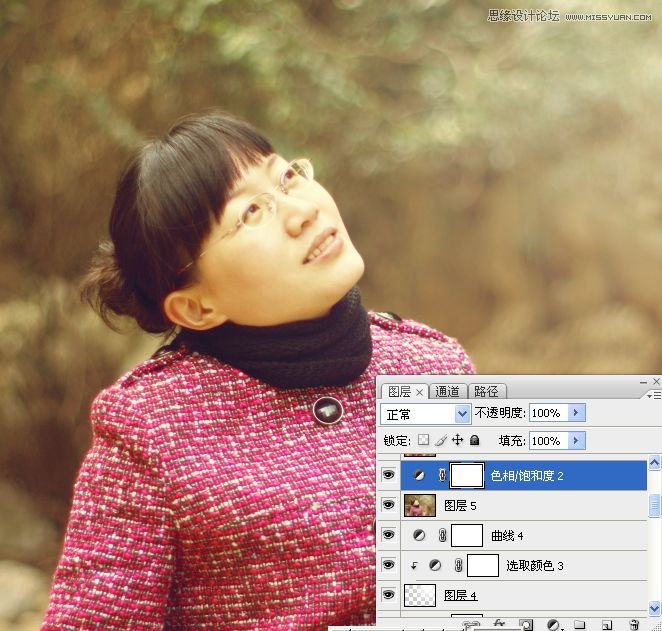The width and height of the screenshot is (662, 631).
Task: Open the layers panel options menu
Action: coord(654,395)
